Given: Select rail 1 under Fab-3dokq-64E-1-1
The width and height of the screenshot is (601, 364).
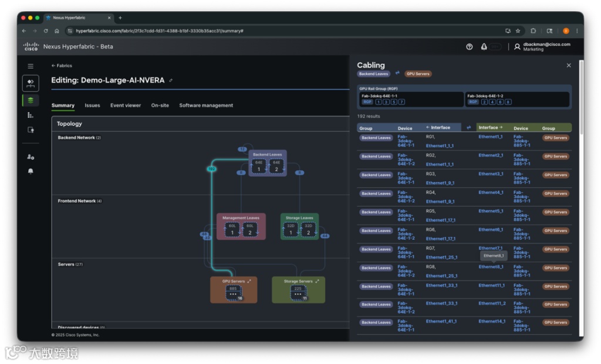Looking at the screenshot, I should [379, 102].
